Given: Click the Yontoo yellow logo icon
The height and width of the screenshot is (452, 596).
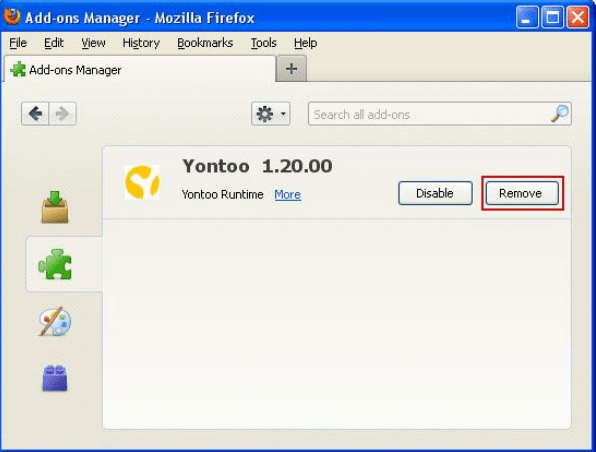Looking at the screenshot, I should [142, 182].
